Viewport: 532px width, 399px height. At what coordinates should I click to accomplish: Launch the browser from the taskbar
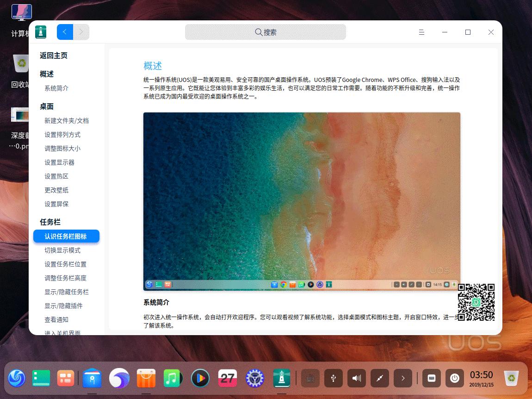[119, 378]
